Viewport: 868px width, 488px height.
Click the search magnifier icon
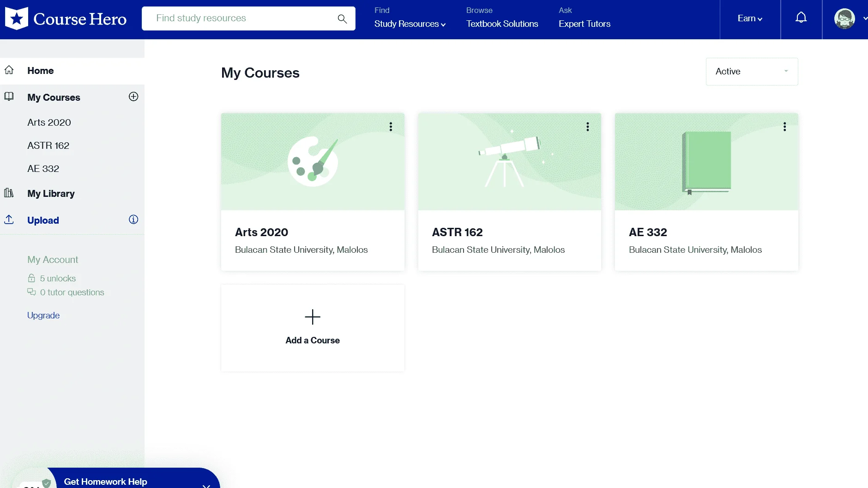(x=342, y=18)
